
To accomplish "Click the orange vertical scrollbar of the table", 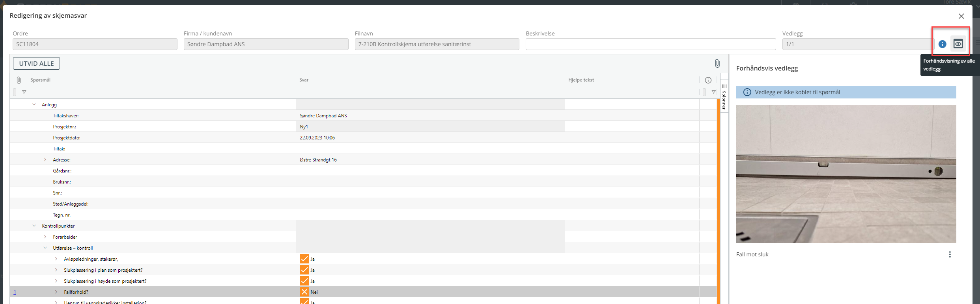I will coord(718,201).
